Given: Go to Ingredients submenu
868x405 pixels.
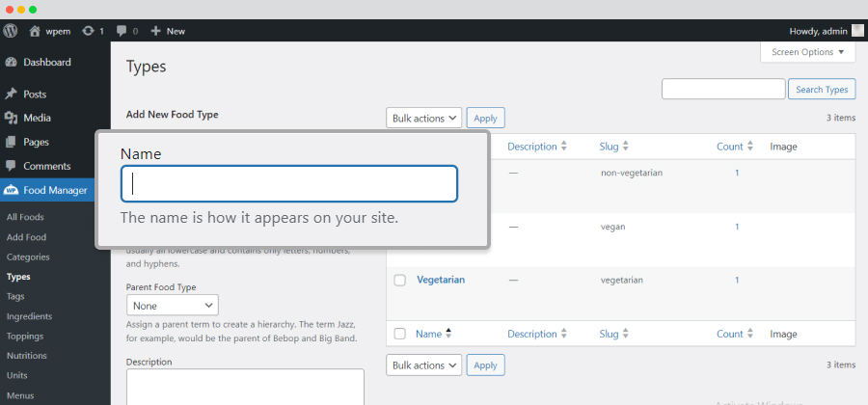Looking at the screenshot, I should [29, 316].
